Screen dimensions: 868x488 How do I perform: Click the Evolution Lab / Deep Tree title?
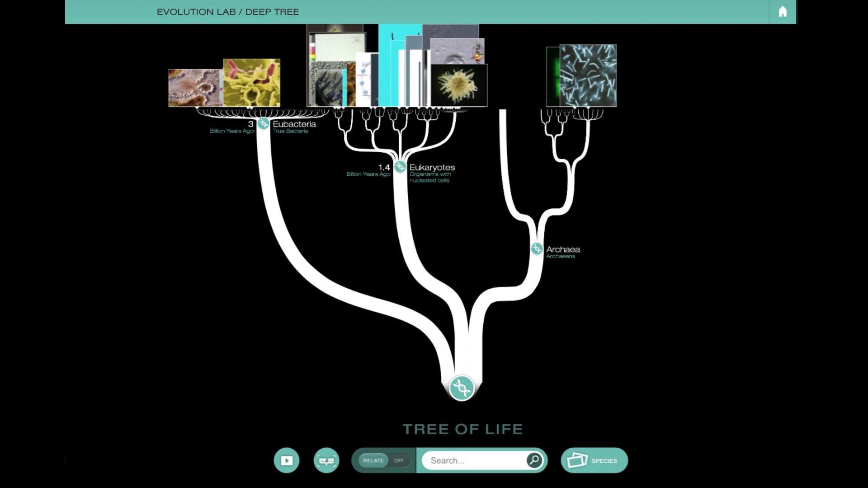coord(228,12)
